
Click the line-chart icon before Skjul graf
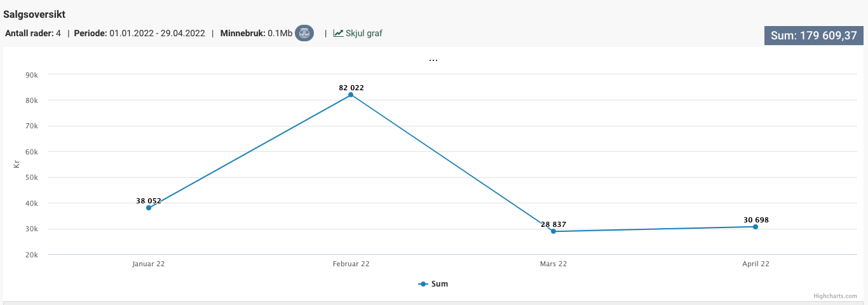pos(338,33)
